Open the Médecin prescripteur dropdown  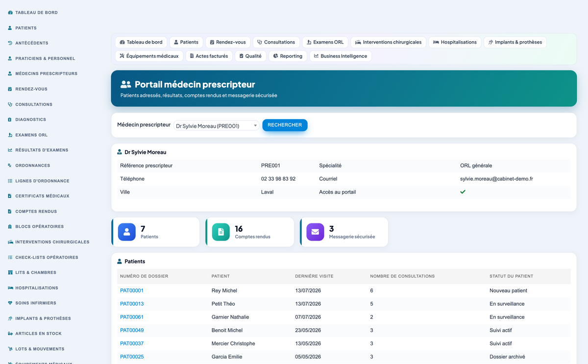point(217,126)
